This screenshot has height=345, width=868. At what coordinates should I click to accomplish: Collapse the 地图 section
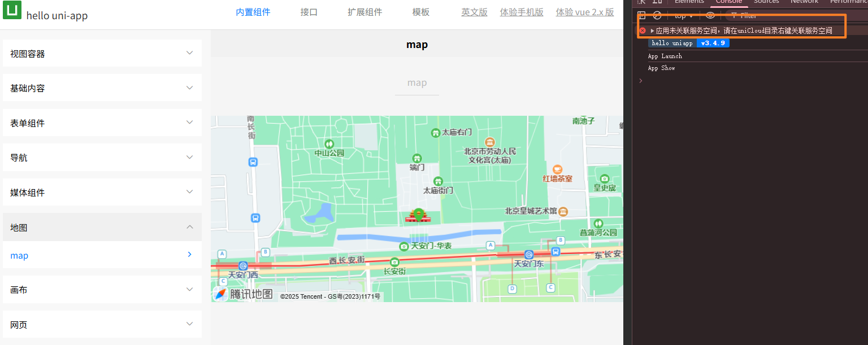(x=102, y=228)
